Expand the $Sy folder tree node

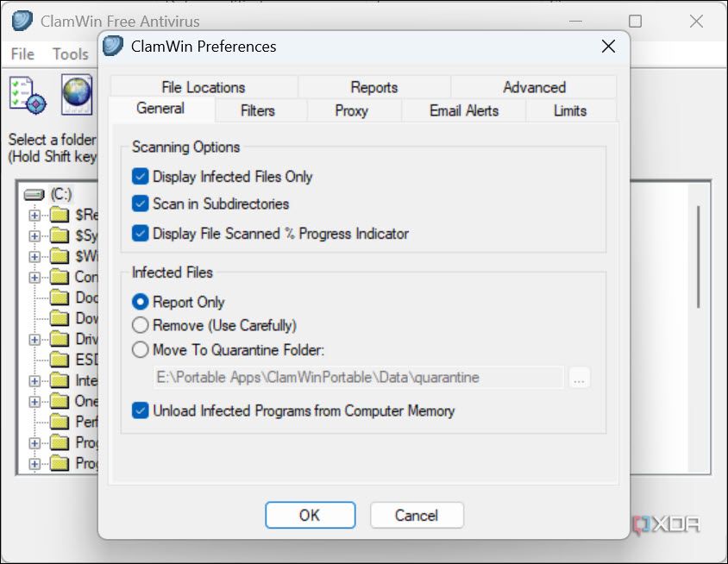click(x=35, y=235)
